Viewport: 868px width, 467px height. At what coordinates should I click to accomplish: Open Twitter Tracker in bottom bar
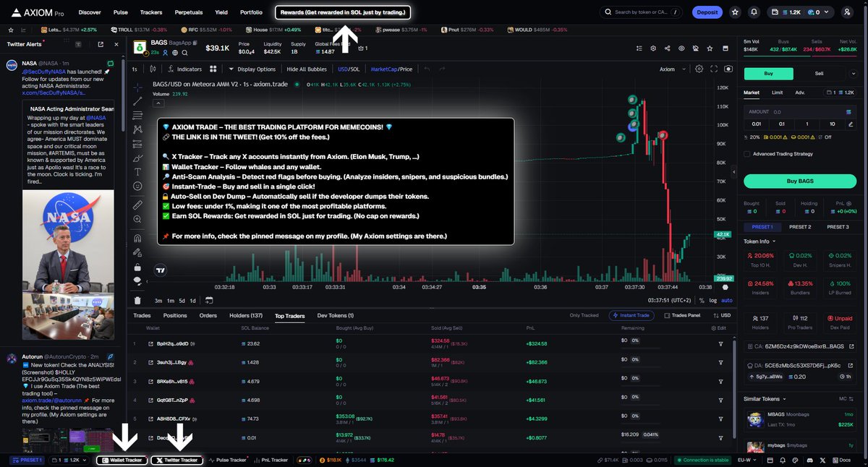tap(176, 460)
